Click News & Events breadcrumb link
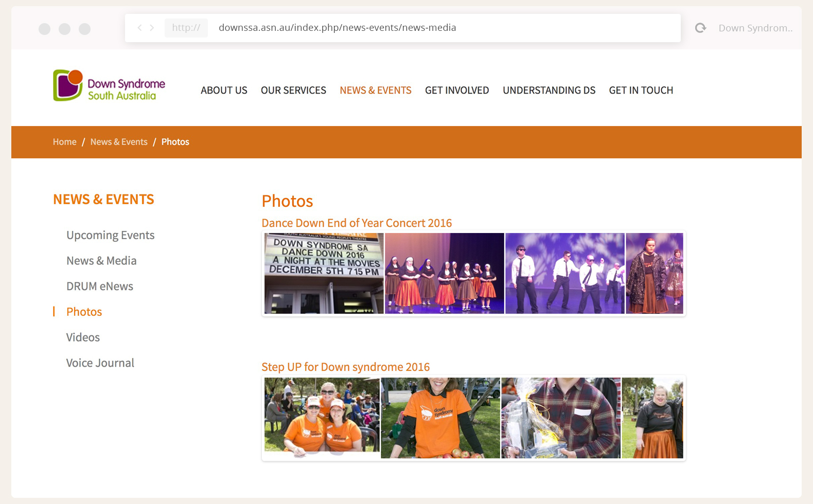The height and width of the screenshot is (504, 813). point(119,142)
